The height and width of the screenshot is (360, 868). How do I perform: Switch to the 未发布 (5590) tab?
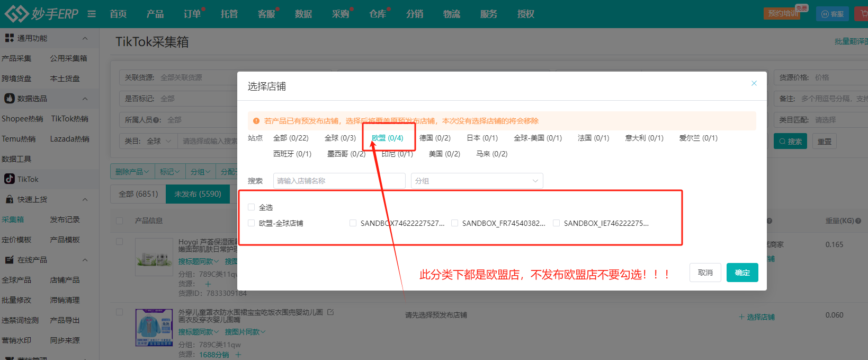coord(198,194)
